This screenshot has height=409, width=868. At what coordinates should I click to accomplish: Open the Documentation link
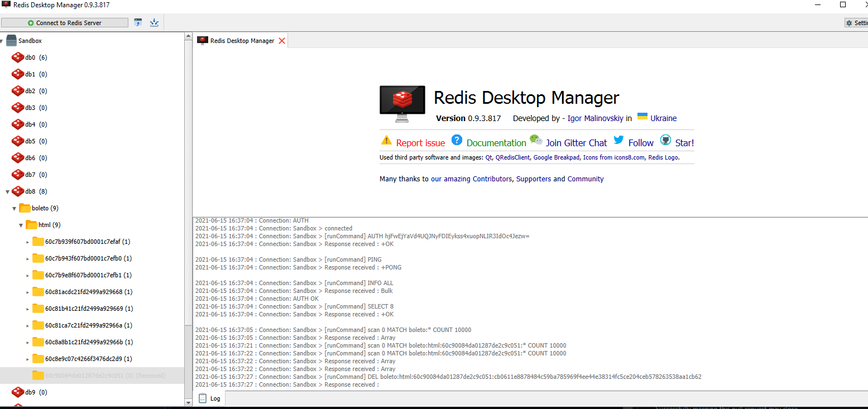496,143
